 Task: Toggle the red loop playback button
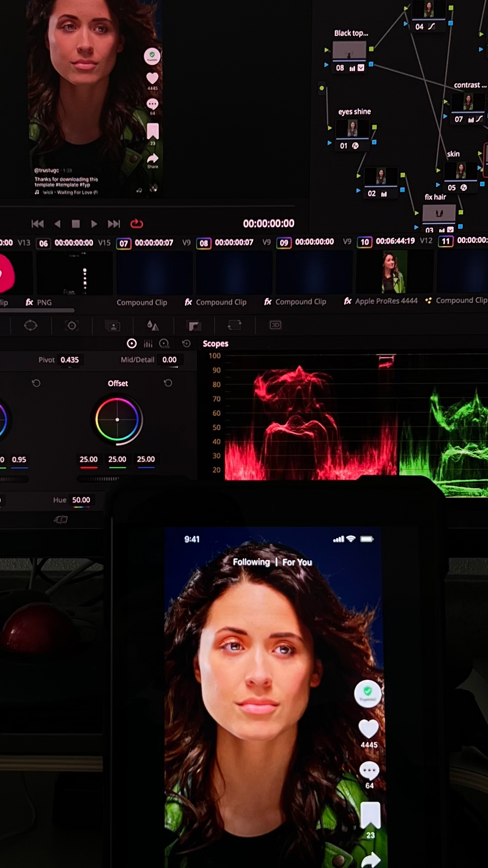click(136, 223)
